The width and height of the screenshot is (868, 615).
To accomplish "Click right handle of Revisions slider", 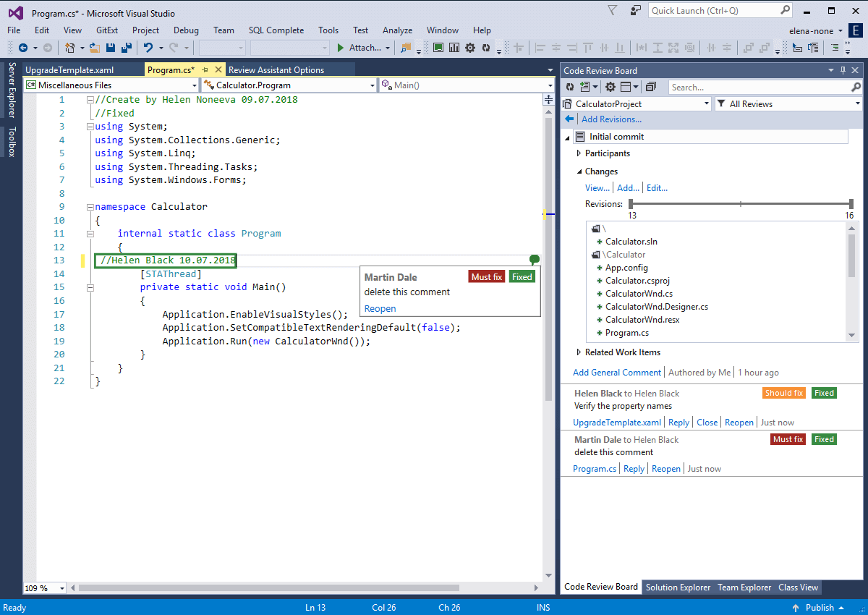I will pos(851,204).
